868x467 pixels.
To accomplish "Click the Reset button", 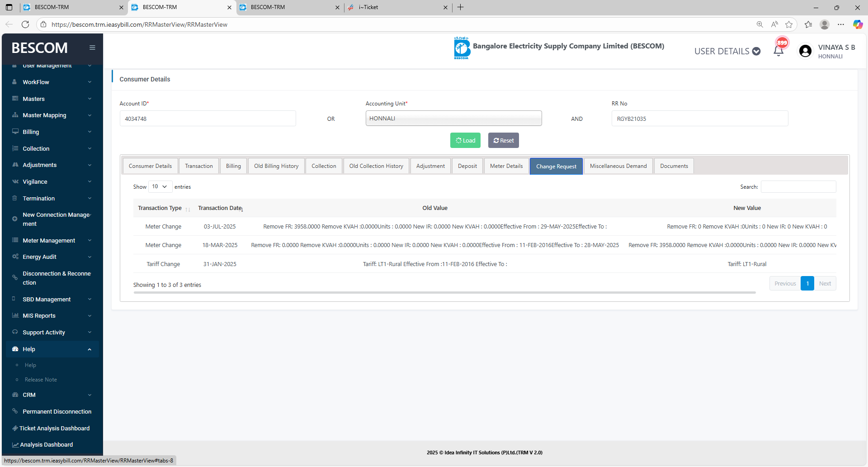I will (x=504, y=140).
